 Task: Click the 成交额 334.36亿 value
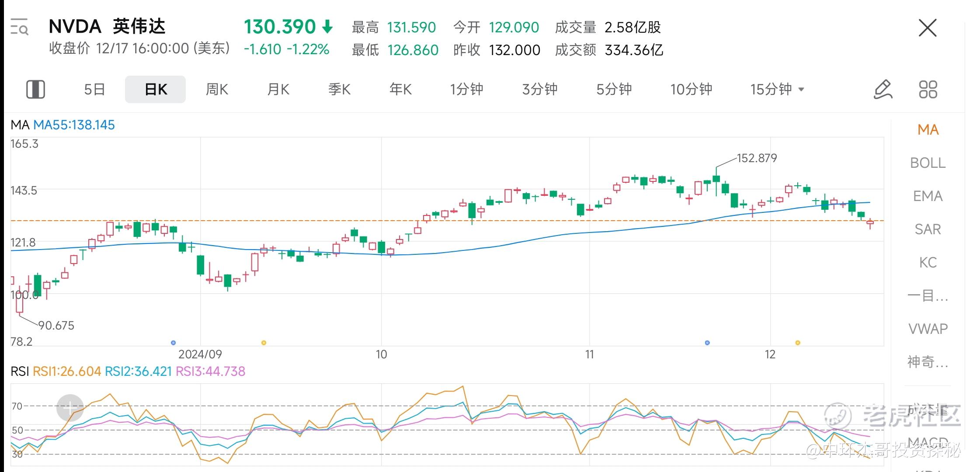(634, 50)
